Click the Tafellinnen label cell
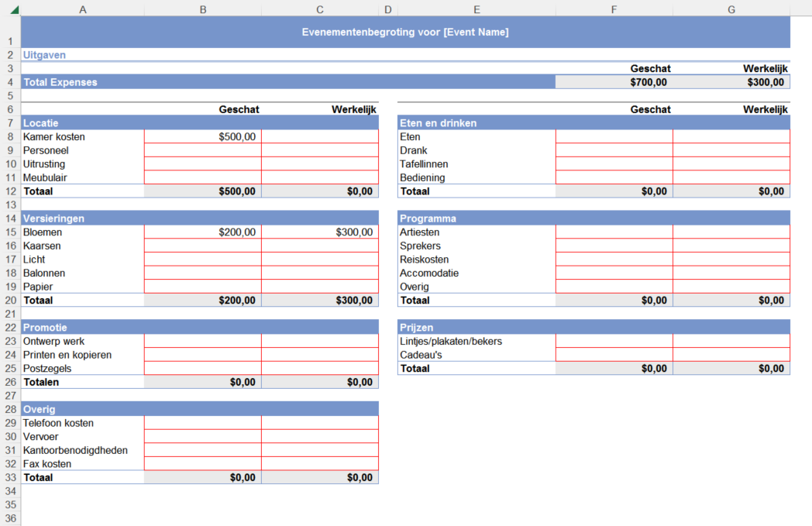 pyautogui.click(x=477, y=164)
